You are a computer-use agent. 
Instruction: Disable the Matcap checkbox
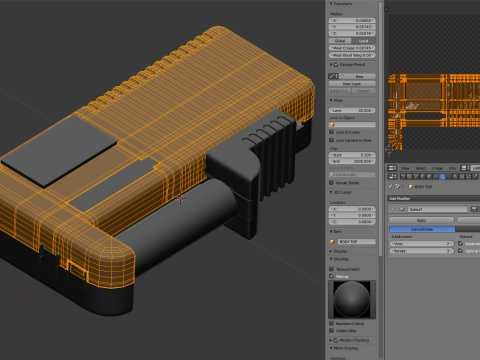pyautogui.click(x=331, y=276)
